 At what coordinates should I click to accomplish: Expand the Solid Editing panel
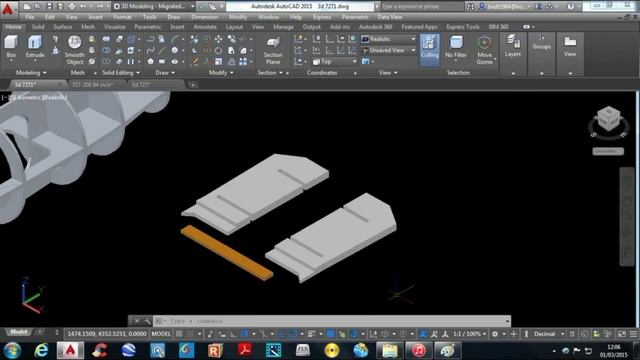click(x=121, y=73)
